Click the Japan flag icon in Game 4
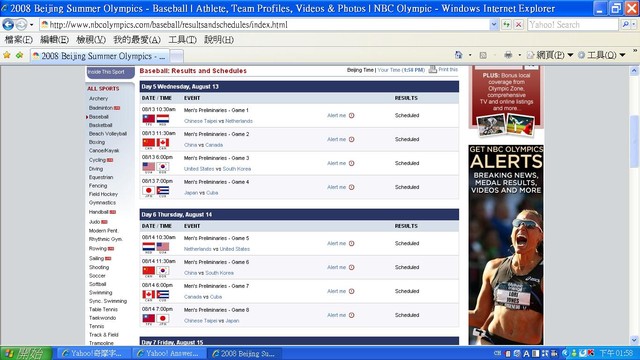Image resolution: width=640 pixels, height=360 pixels. (x=149, y=191)
